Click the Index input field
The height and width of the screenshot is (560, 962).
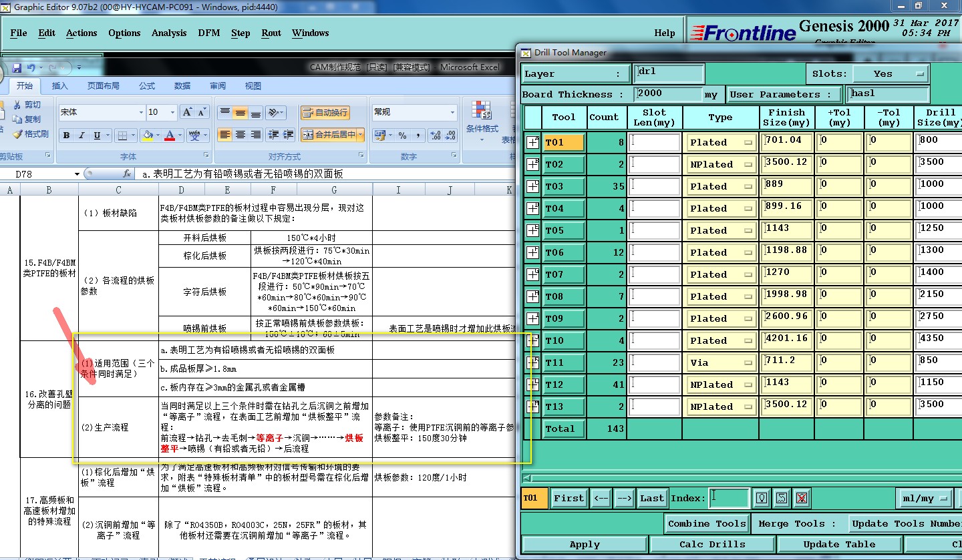[729, 498]
